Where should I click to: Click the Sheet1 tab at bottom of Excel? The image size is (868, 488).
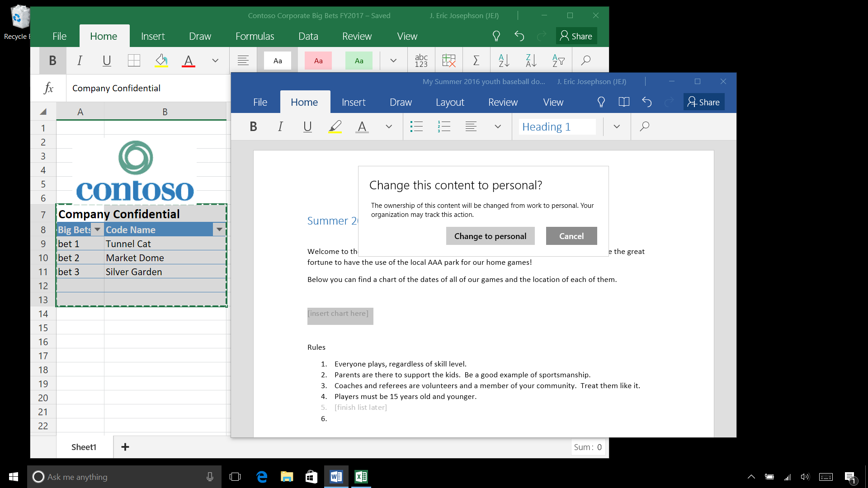(x=84, y=447)
